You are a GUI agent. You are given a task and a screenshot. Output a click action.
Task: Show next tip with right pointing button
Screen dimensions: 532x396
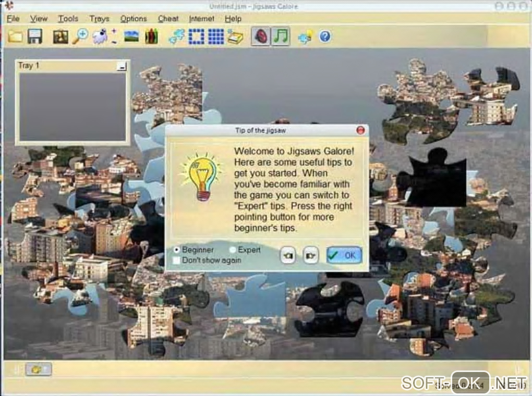(x=310, y=255)
